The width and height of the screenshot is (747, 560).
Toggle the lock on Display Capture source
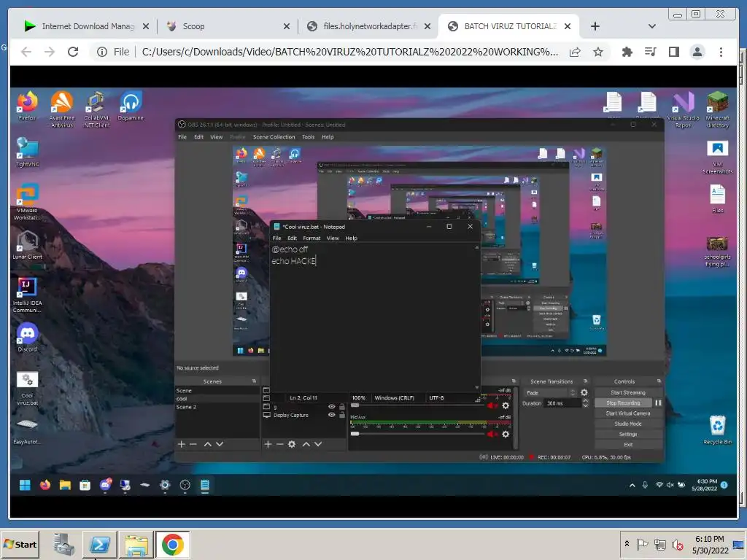pos(341,415)
